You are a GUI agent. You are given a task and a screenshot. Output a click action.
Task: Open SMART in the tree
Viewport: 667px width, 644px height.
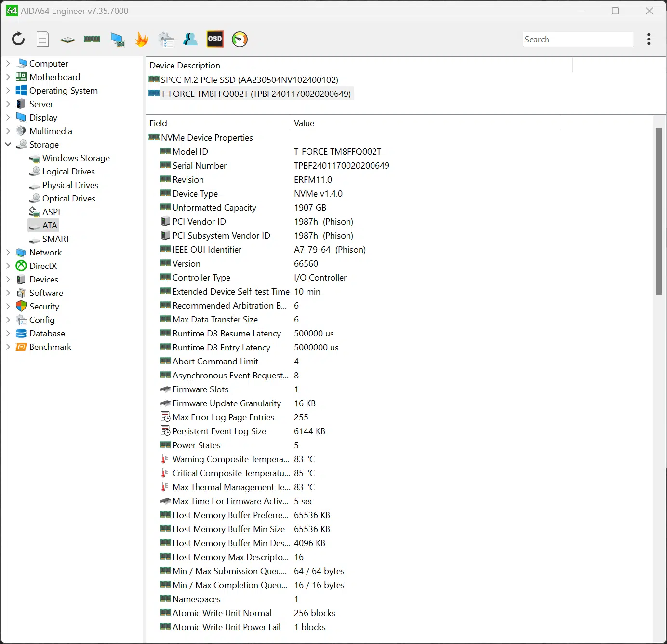(56, 239)
